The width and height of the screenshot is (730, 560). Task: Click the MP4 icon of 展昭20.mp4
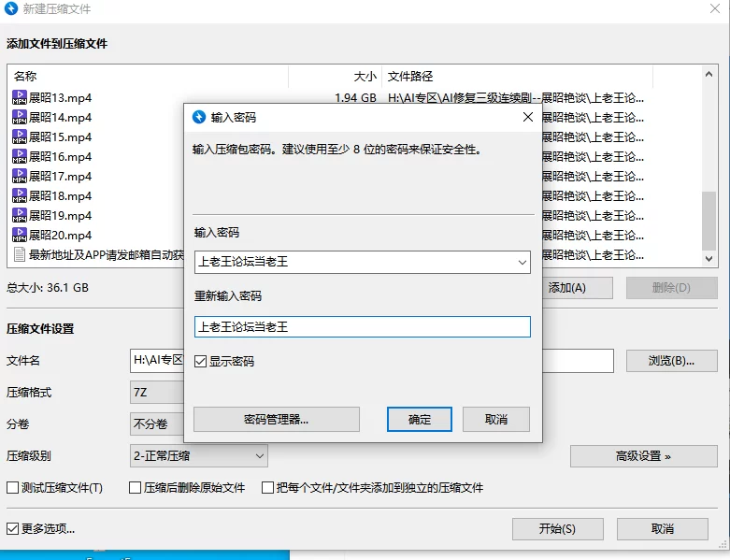click(19, 235)
